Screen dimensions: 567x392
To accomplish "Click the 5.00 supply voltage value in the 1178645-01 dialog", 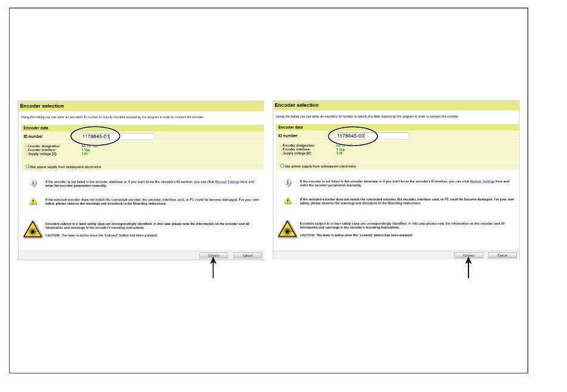I will click(85, 154).
